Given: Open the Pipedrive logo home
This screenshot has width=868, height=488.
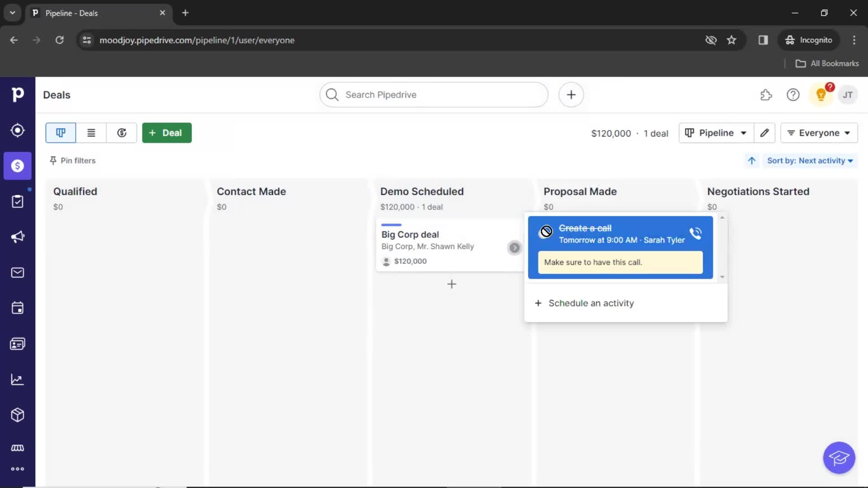Looking at the screenshot, I should (x=18, y=94).
